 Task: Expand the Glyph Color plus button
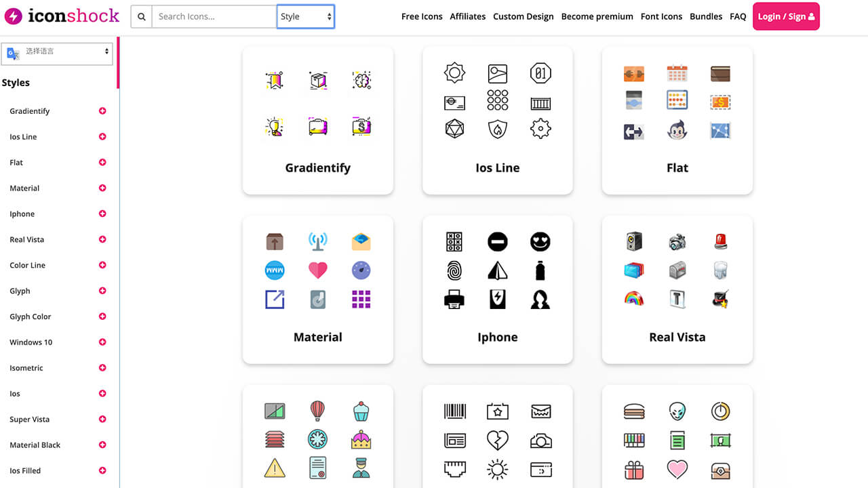click(102, 317)
